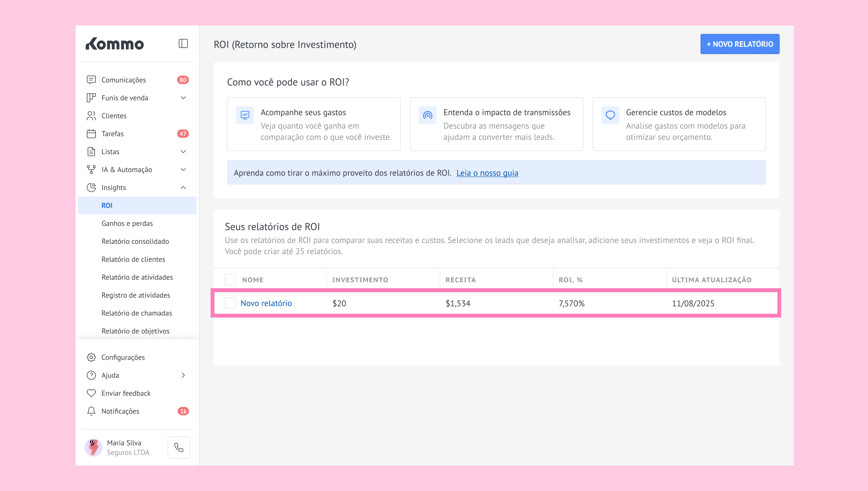Click the Tarefas calendar icon
This screenshot has height=491, width=868.
click(91, 134)
